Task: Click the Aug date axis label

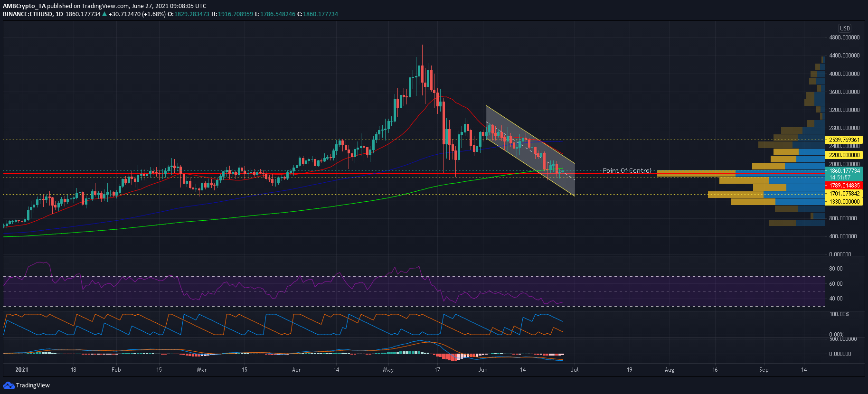Action: tap(669, 370)
